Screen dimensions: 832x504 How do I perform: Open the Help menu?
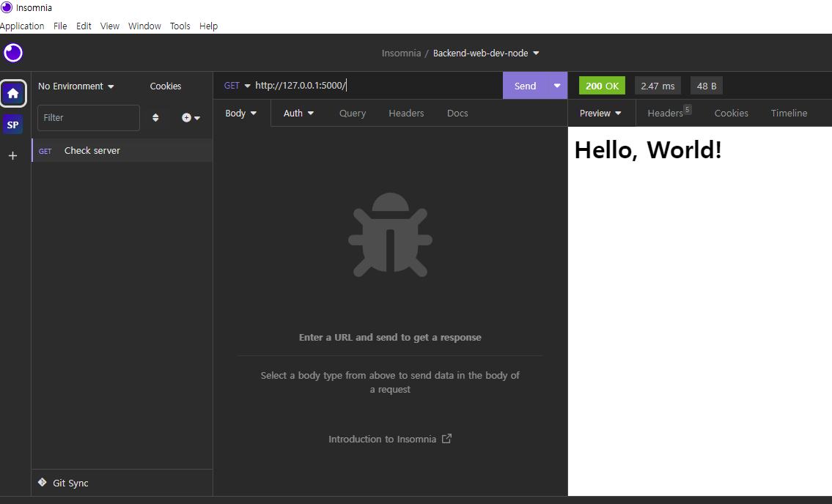click(208, 26)
